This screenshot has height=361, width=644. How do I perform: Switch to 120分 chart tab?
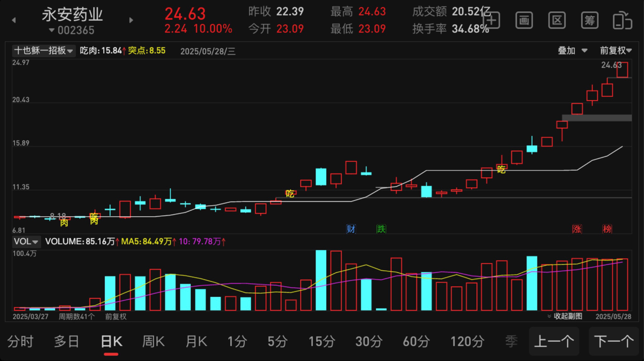467,342
